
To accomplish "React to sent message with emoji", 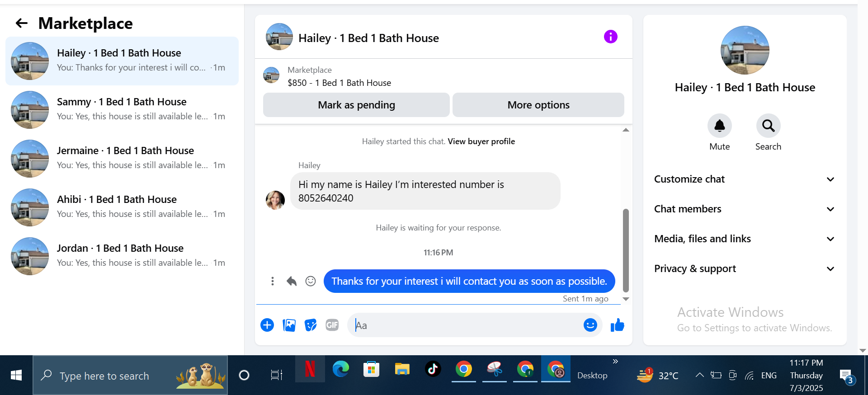I will (x=311, y=281).
